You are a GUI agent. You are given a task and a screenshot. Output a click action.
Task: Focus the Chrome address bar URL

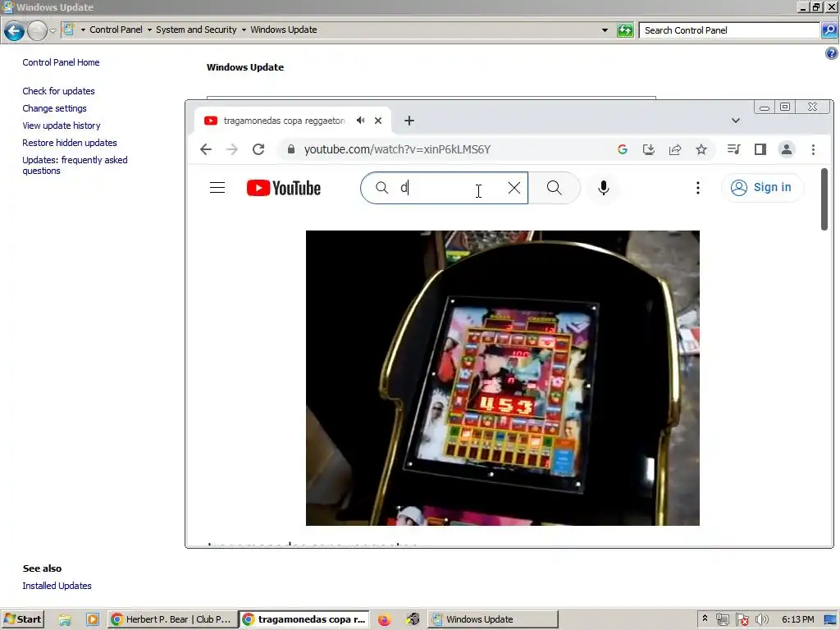point(397,149)
